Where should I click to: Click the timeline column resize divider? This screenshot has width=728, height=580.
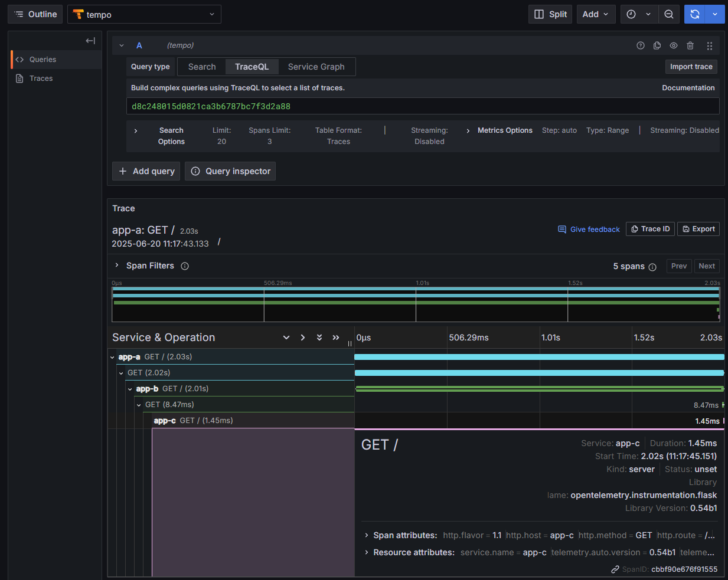(350, 343)
